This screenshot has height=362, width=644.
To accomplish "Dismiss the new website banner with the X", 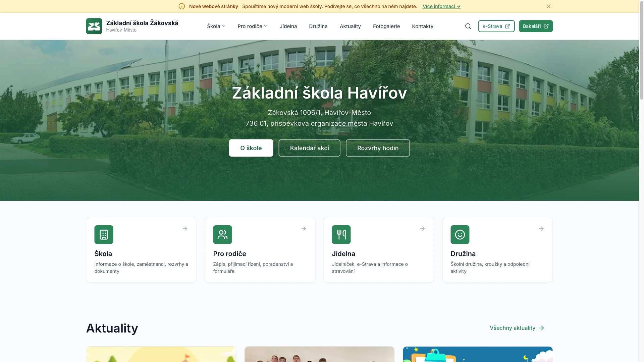I will [x=548, y=6].
